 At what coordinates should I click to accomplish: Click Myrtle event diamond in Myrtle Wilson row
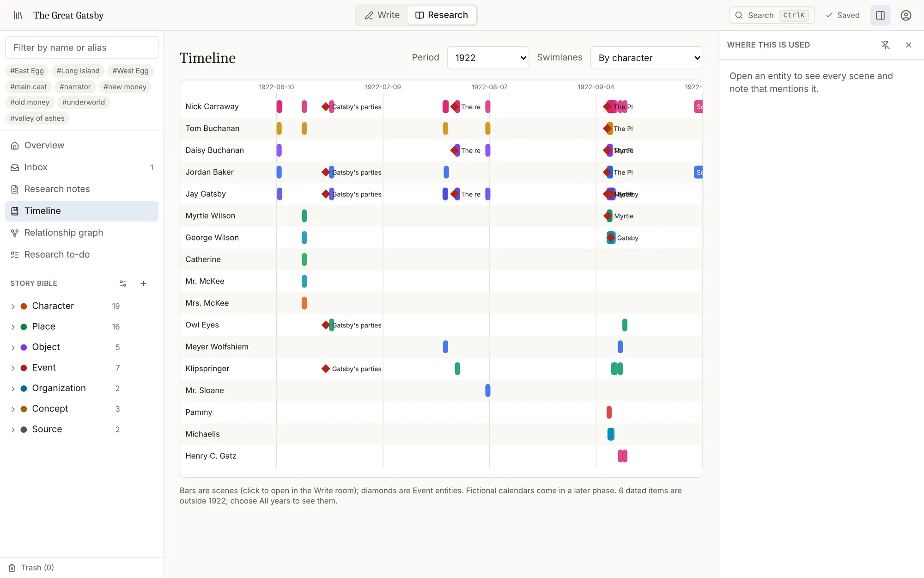click(608, 216)
